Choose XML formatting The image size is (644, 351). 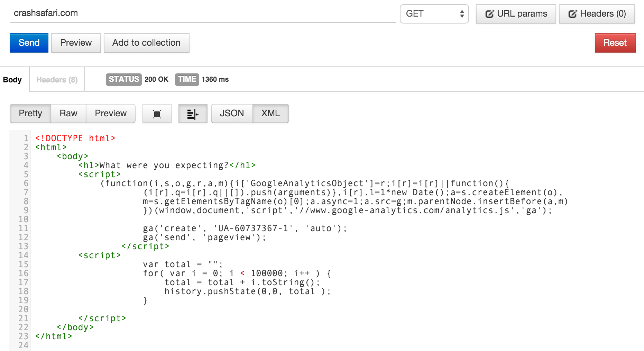[270, 114]
